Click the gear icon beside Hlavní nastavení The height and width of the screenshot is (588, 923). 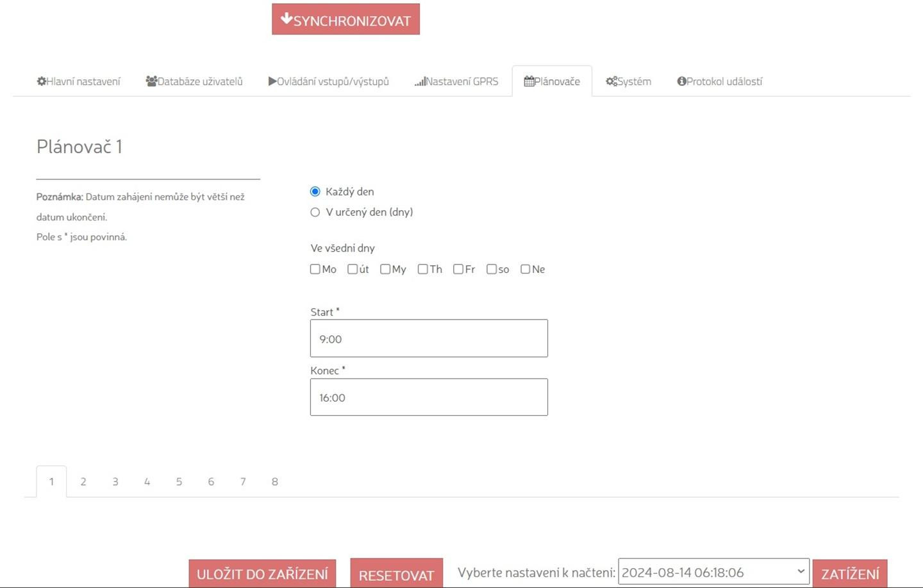(x=42, y=81)
